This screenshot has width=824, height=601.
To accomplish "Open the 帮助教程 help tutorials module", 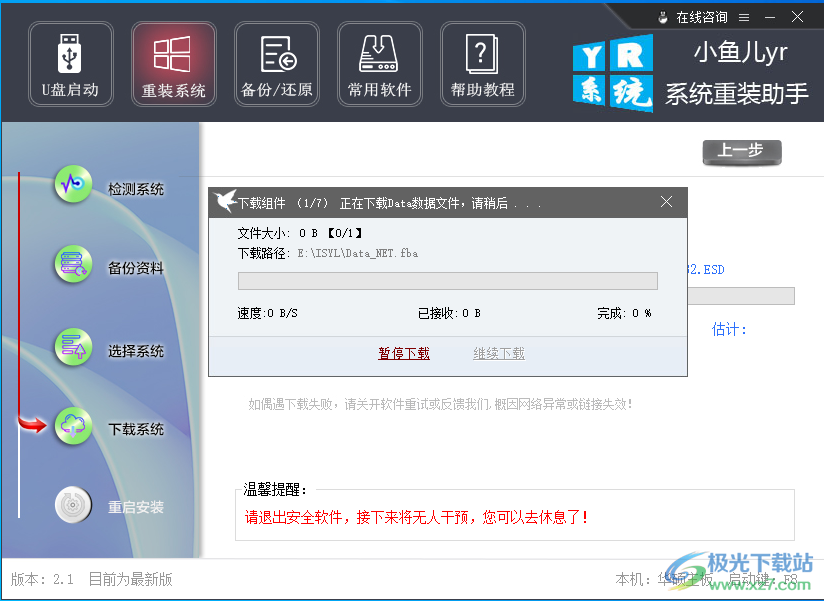I will point(482,63).
